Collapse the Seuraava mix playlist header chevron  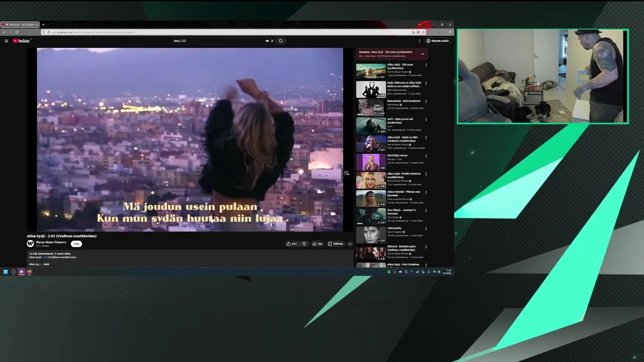(423, 53)
